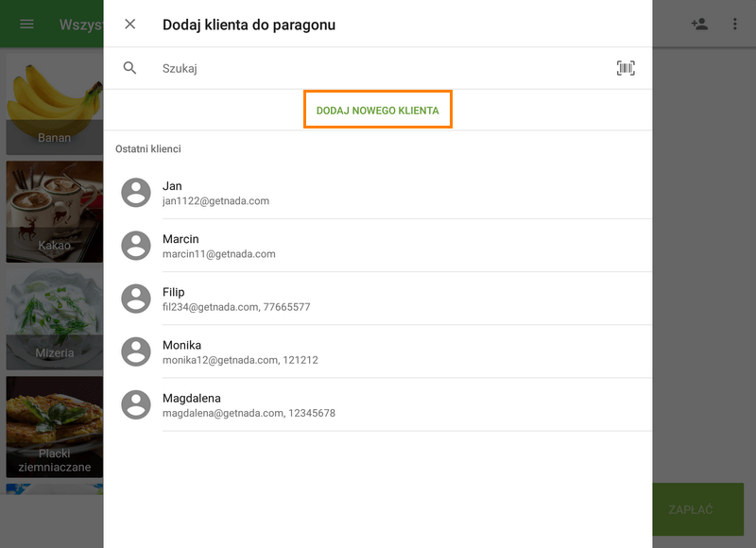
Task: Pick Monika from recent customers
Action: (378, 351)
